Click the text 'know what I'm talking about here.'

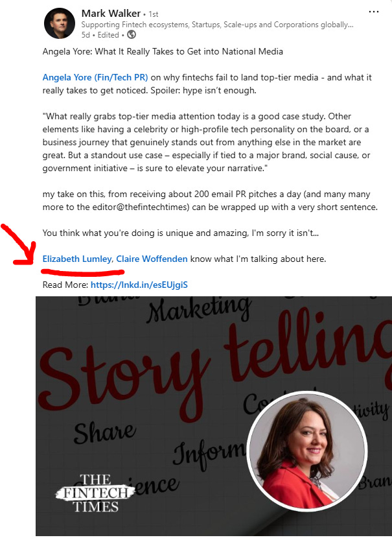click(259, 259)
